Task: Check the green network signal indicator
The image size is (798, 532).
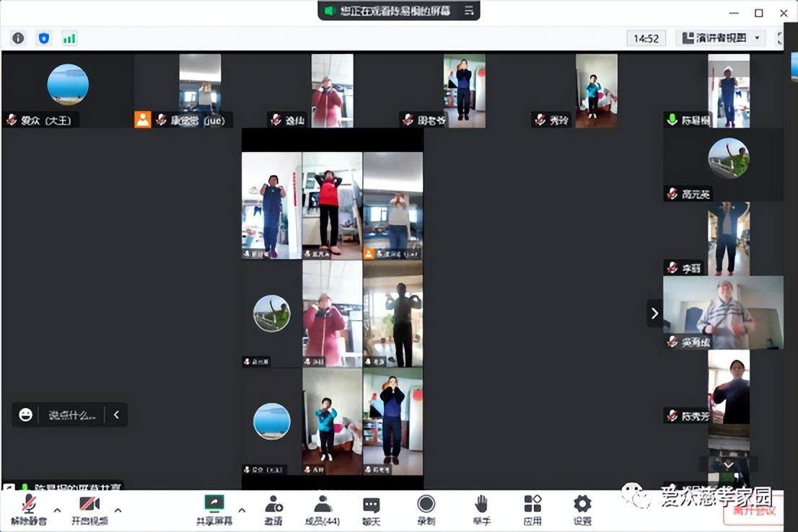Action: click(x=69, y=38)
